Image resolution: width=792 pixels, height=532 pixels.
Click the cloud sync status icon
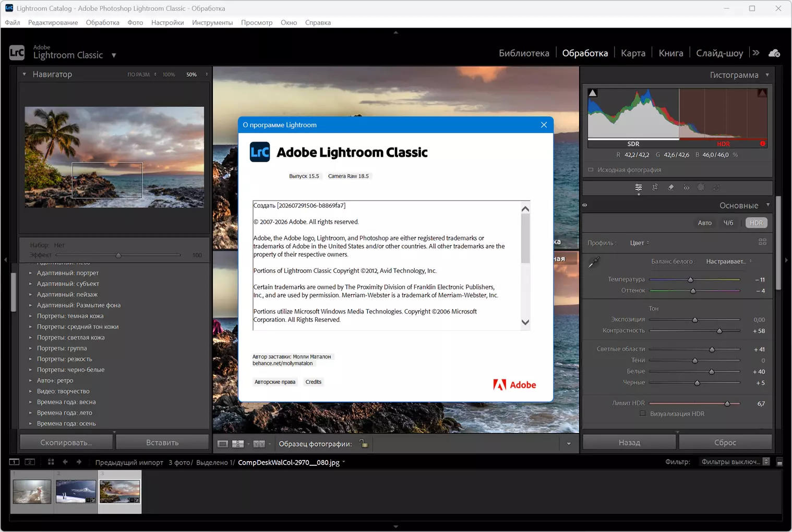tap(774, 53)
